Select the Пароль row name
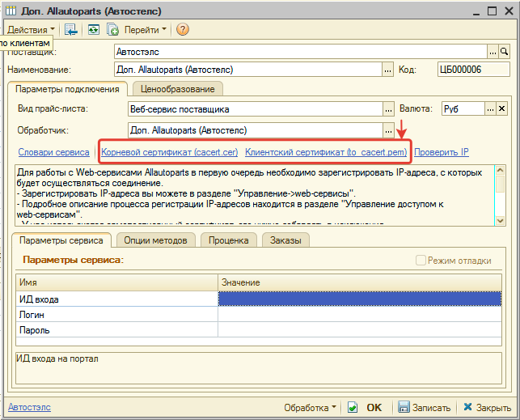The height and width of the screenshot is (420, 520). point(116,329)
